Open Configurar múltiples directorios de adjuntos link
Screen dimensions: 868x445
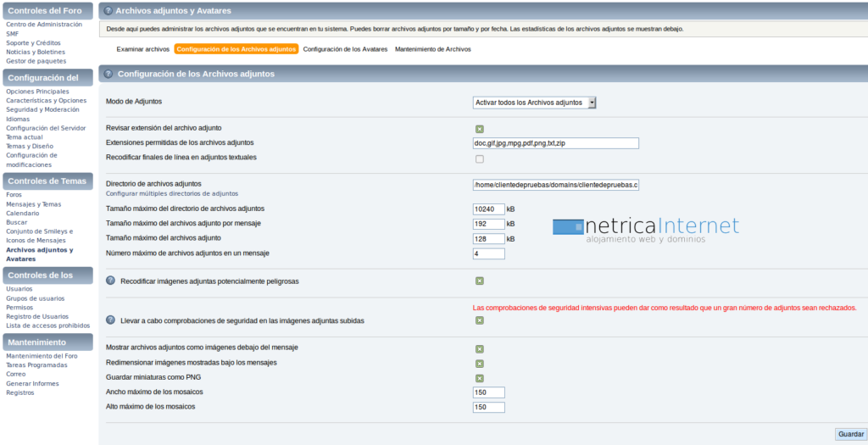click(x=172, y=194)
